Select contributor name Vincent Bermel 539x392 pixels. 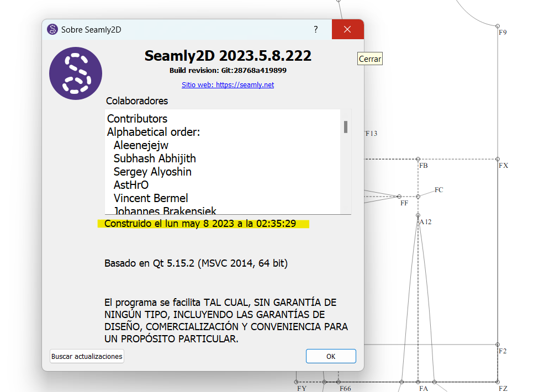pos(151,198)
